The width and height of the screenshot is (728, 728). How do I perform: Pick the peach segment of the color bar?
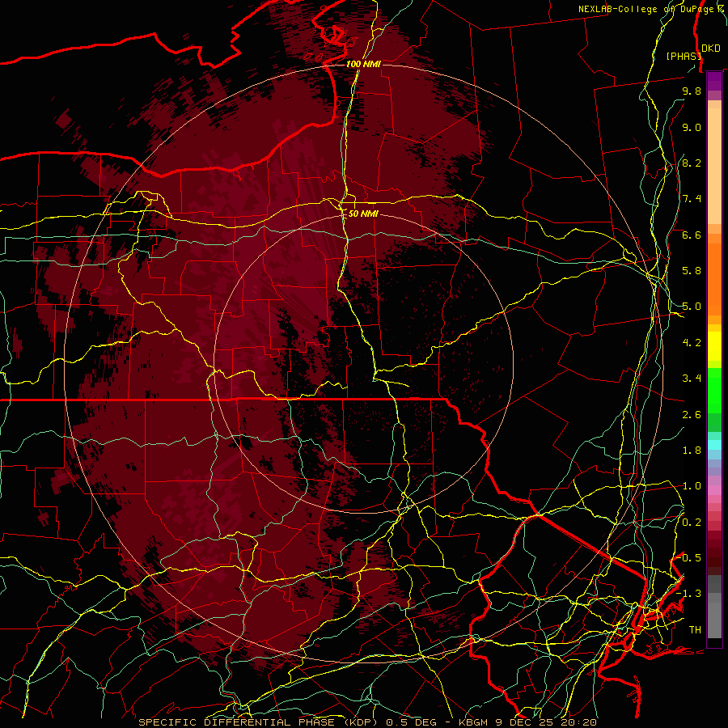click(714, 166)
